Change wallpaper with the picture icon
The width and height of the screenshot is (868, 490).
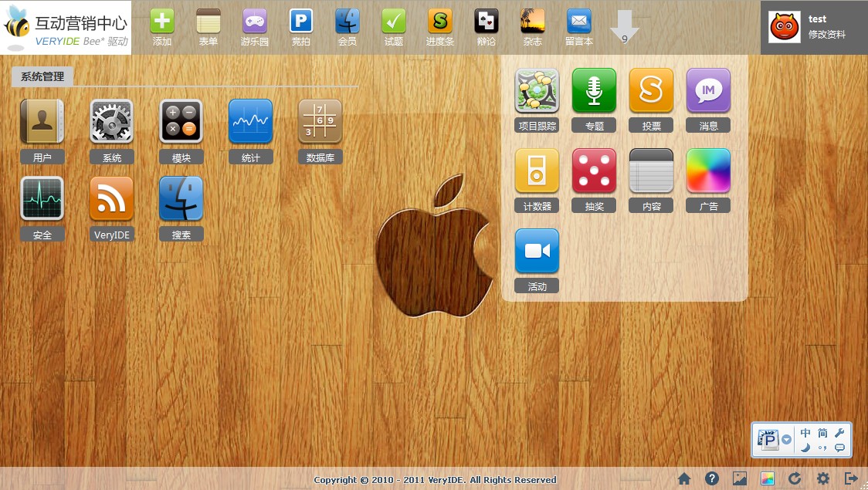pyautogui.click(x=740, y=478)
